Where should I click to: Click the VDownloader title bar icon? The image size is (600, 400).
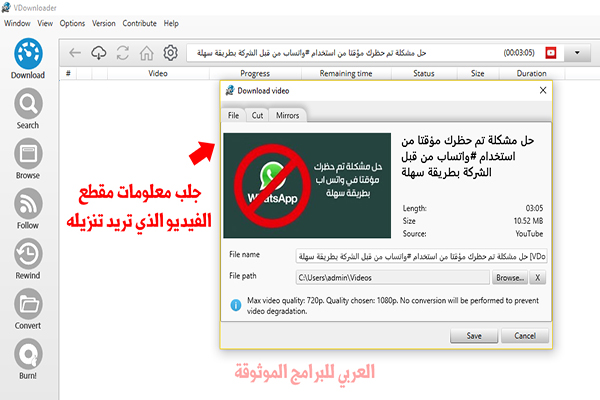(x=6, y=7)
